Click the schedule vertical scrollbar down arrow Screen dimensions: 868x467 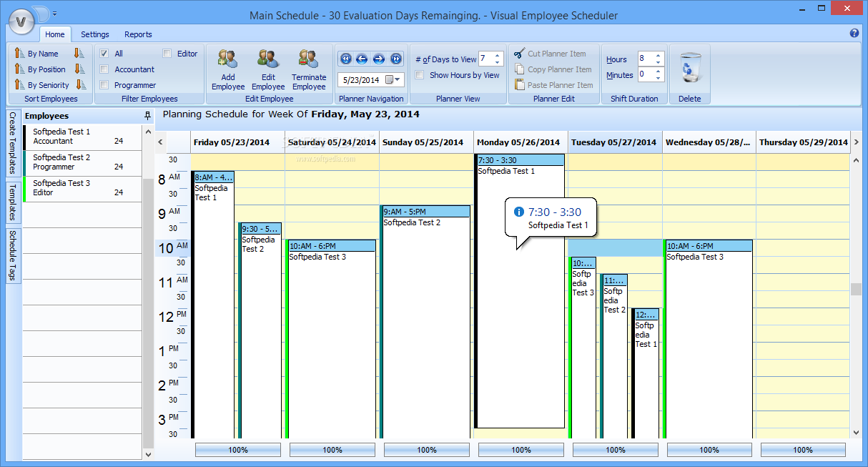coord(856,432)
